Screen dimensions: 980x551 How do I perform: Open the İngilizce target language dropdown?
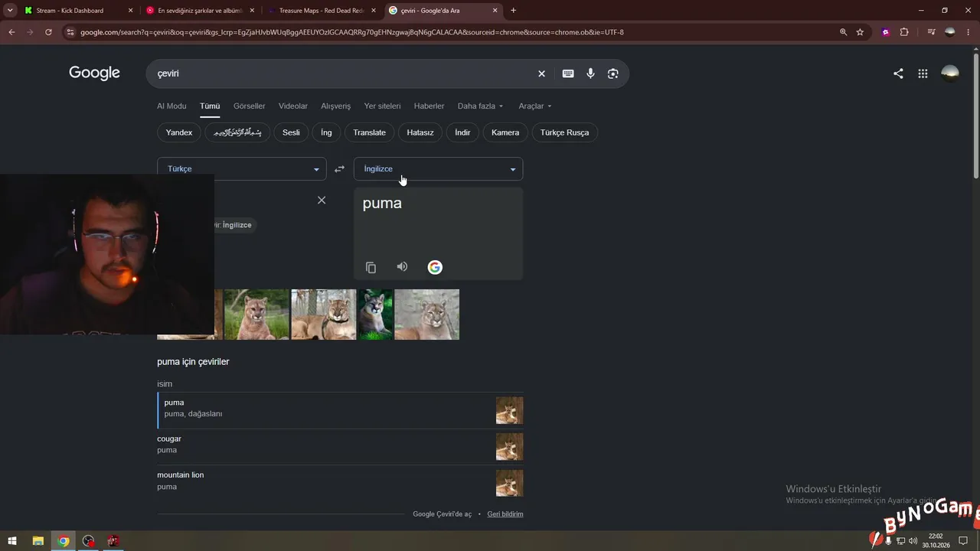439,169
